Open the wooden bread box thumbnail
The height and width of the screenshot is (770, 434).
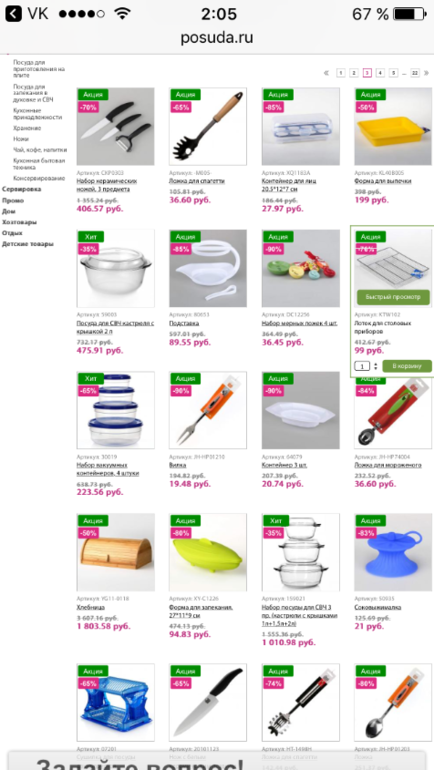pyautogui.click(x=115, y=552)
